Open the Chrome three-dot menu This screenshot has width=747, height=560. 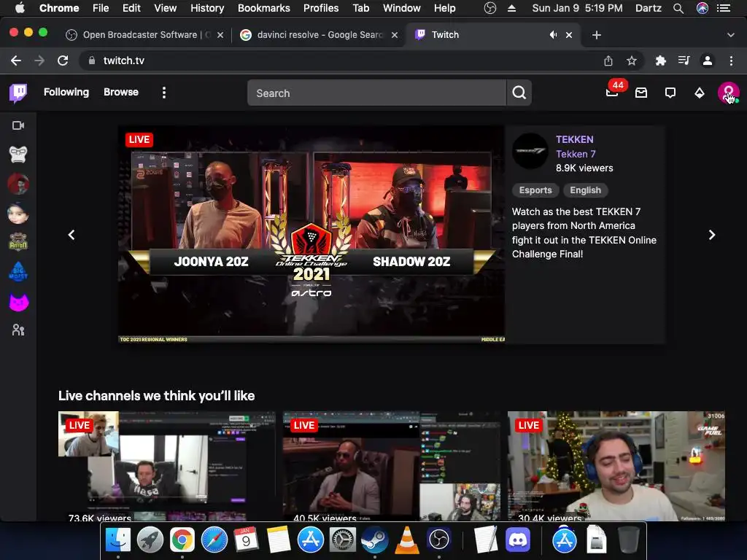tap(731, 61)
